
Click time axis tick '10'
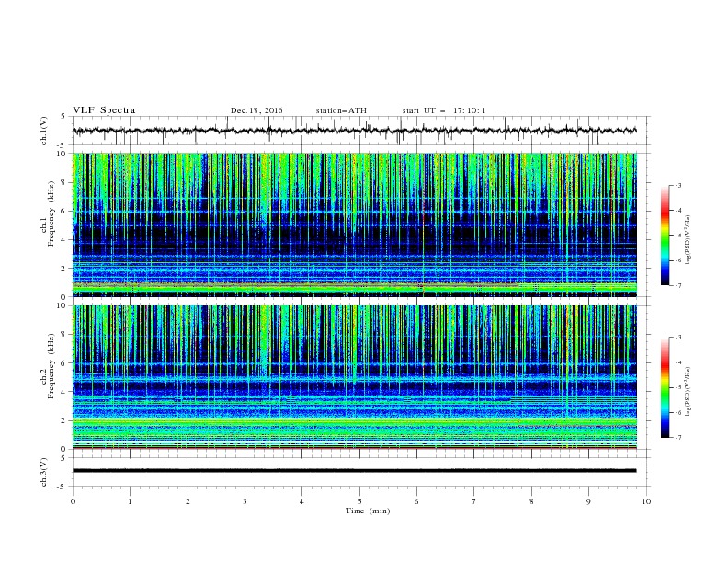click(x=646, y=501)
